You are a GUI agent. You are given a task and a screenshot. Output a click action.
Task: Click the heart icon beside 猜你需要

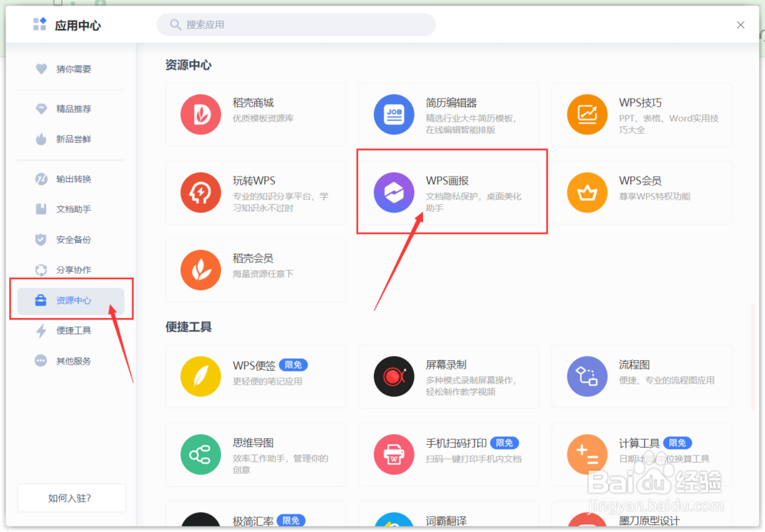pyautogui.click(x=41, y=69)
